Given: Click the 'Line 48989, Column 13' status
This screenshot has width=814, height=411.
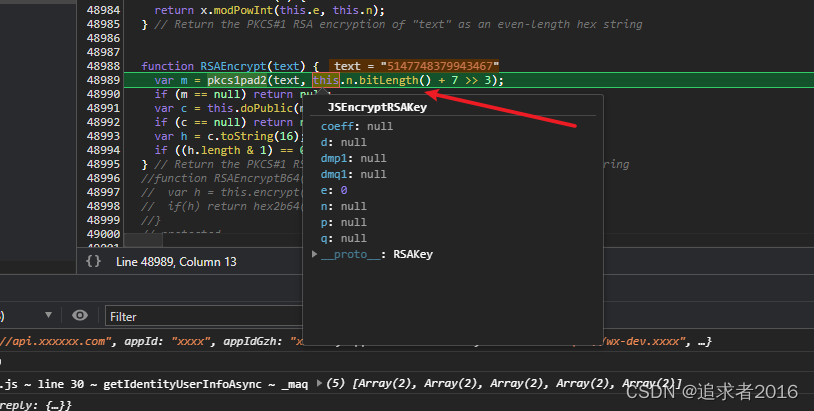Looking at the screenshot, I should point(176,262).
